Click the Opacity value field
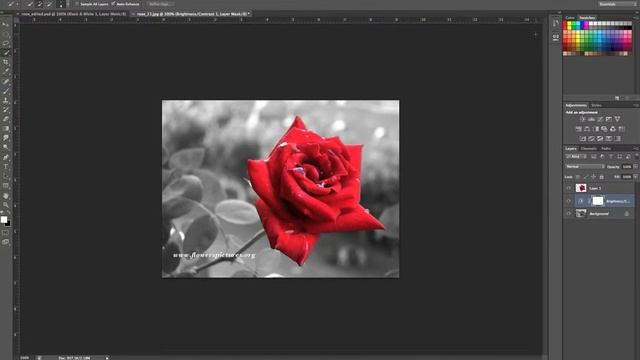The height and width of the screenshot is (360, 640). point(627,167)
